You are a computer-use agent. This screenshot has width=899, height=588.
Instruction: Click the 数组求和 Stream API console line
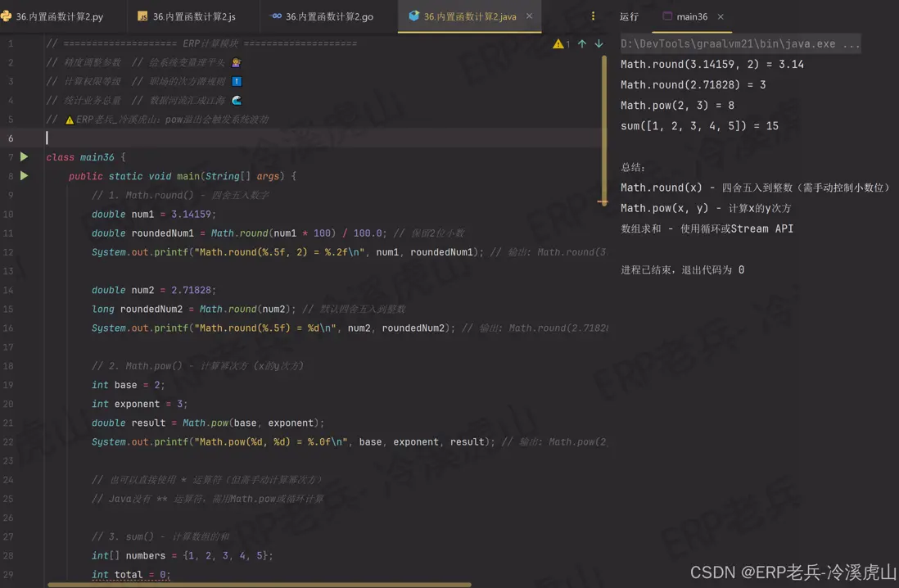pyautogui.click(x=707, y=228)
